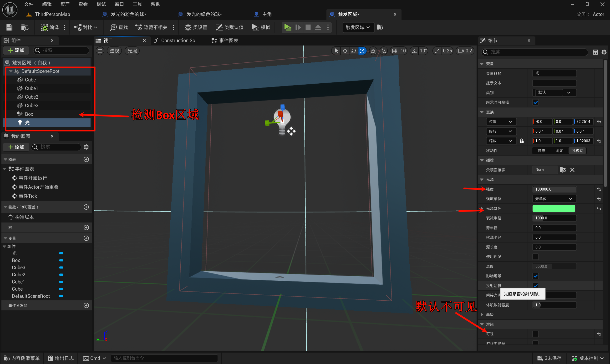Screen dimensions: 610x364
Task: Open the 工具 menu
Action: (x=137, y=4)
